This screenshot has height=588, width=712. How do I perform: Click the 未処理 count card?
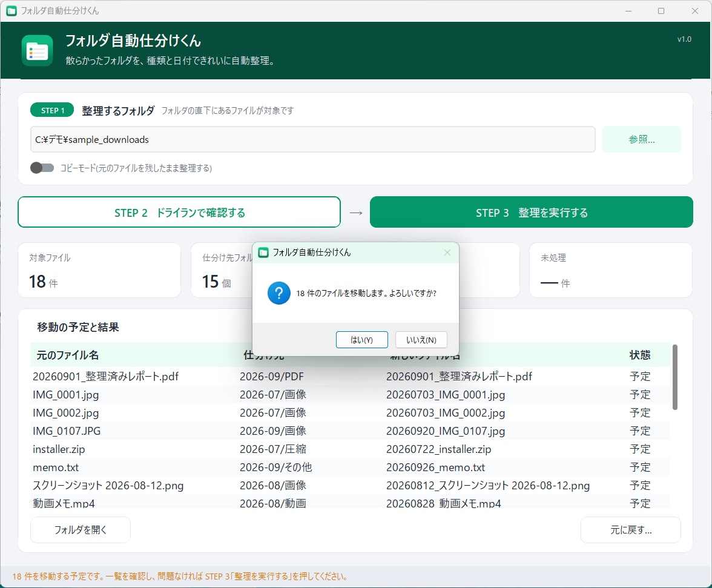pyautogui.click(x=611, y=270)
